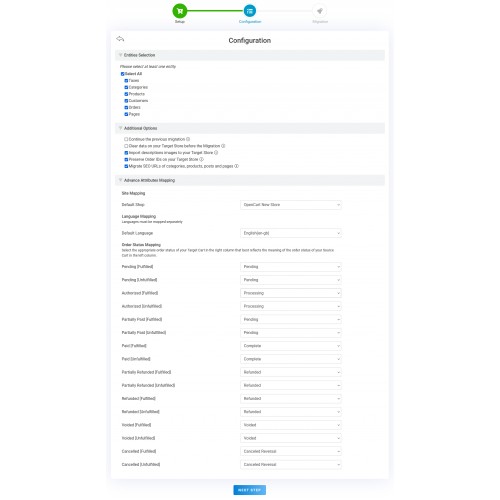The height and width of the screenshot is (500, 500).
Task: Click the back arrow icon beside Configuration
Action: pos(120,39)
